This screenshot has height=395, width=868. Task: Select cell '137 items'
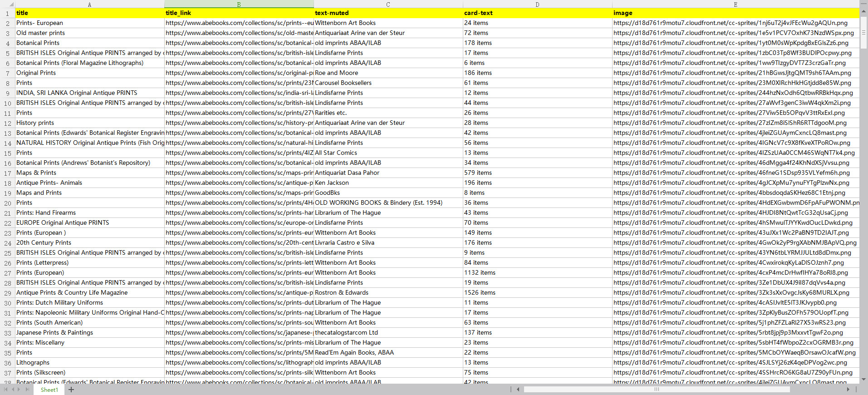point(537,333)
